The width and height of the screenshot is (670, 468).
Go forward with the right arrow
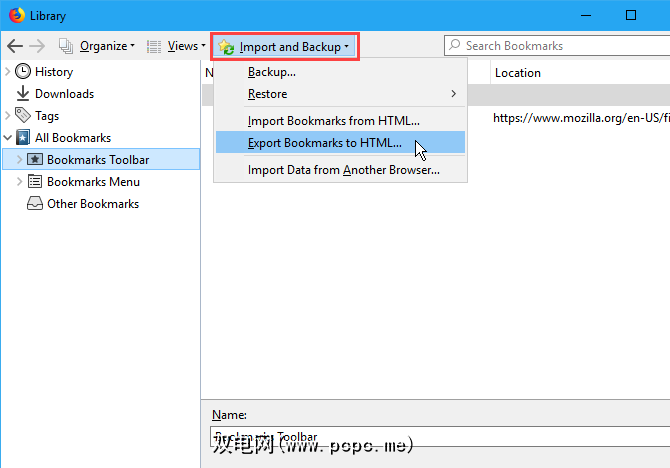[x=37, y=46]
